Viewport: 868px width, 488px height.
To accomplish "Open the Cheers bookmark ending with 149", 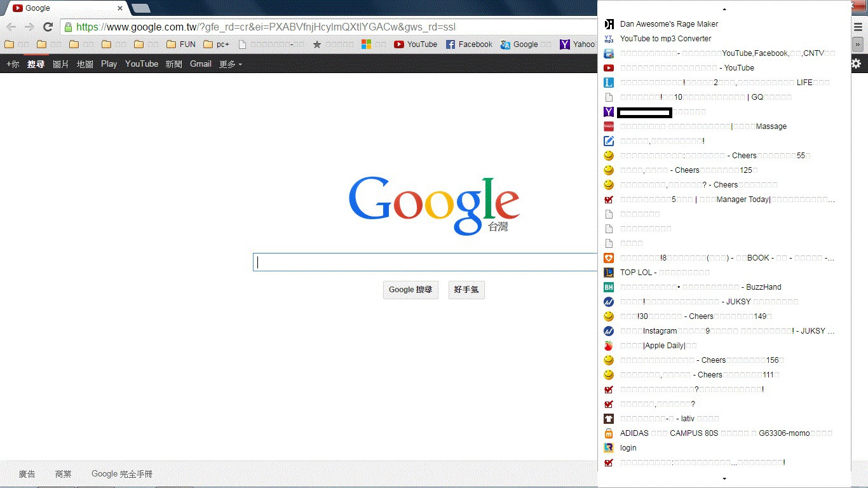I will (724, 316).
